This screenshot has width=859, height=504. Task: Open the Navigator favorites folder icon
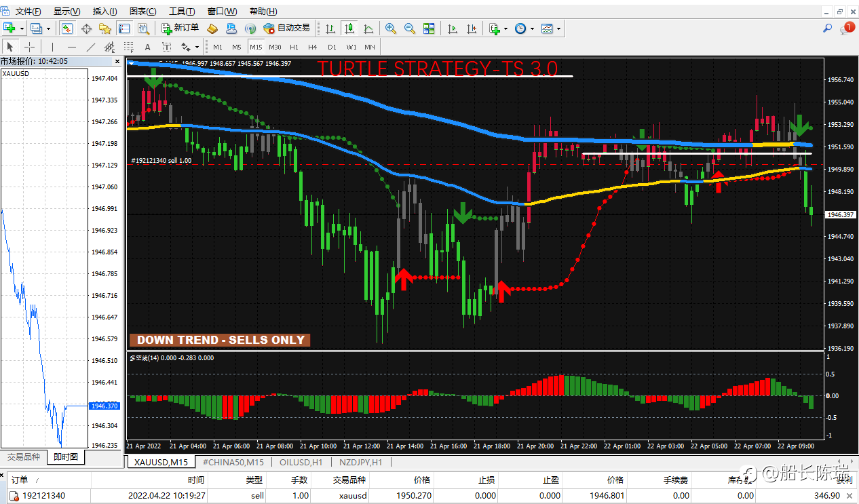click(x=105, y=28)
